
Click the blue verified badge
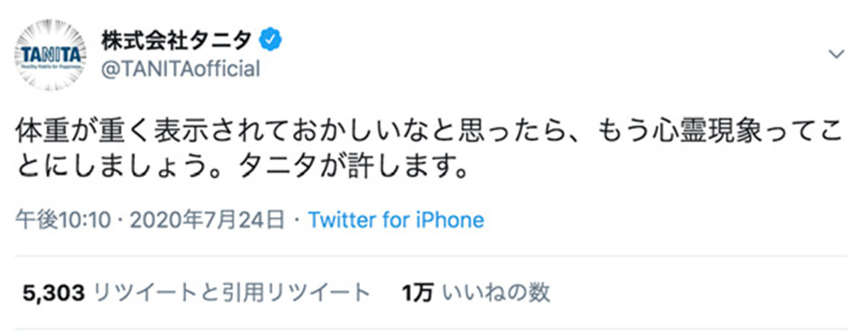pos(271,41)
